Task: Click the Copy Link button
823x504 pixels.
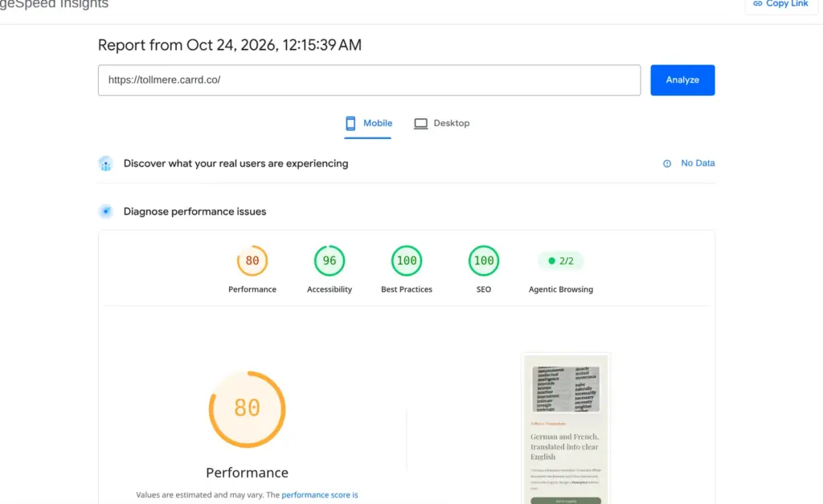Action: point(781,4)
